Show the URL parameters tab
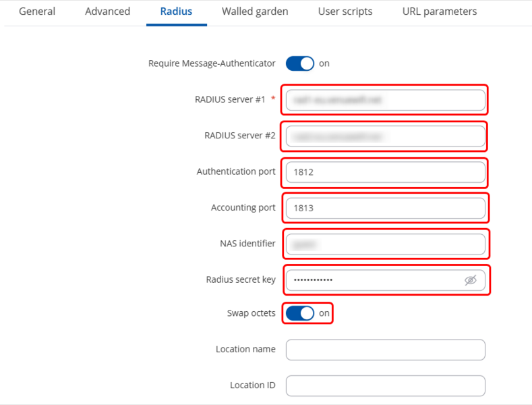 440,11
